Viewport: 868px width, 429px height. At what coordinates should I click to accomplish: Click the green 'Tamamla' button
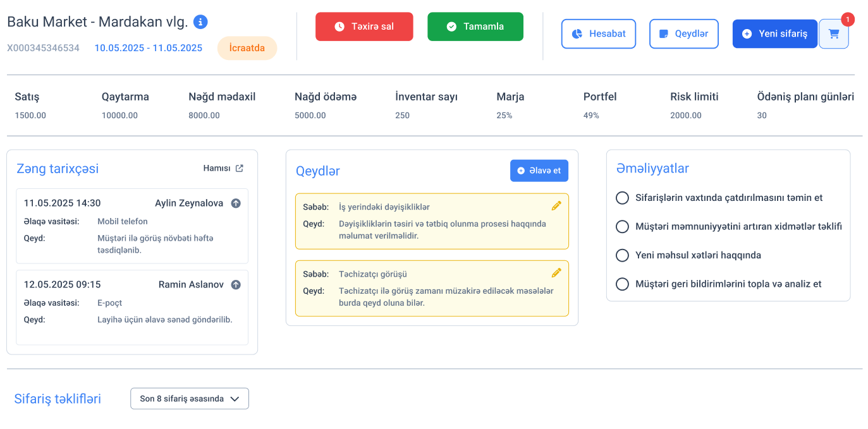475,27
